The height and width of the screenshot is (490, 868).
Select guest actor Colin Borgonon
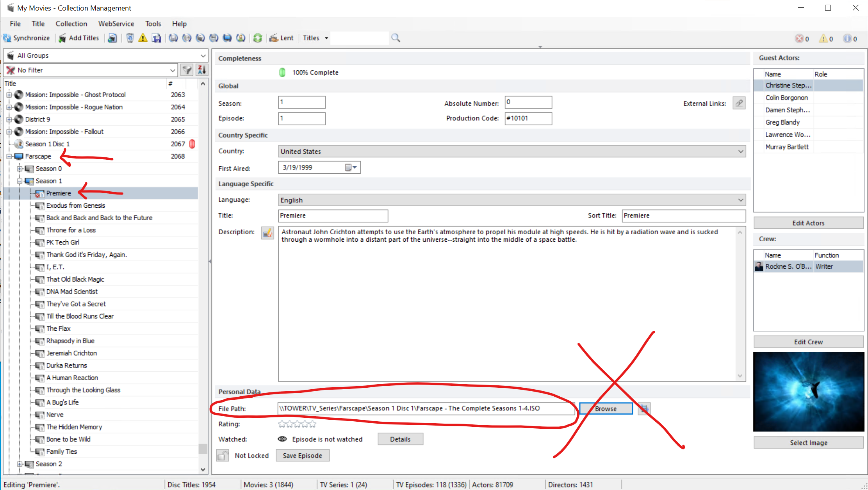[786, 98]
